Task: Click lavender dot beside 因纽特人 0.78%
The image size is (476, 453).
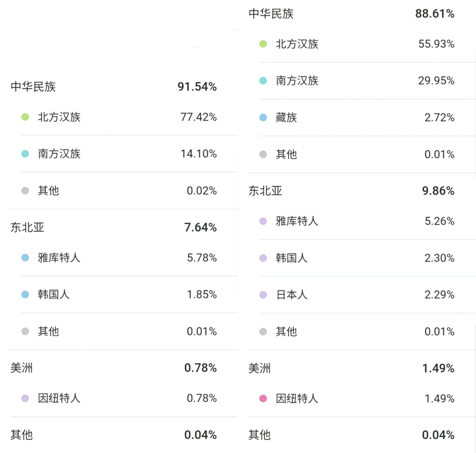Action: pyautogui.click(x=25, y=398)
